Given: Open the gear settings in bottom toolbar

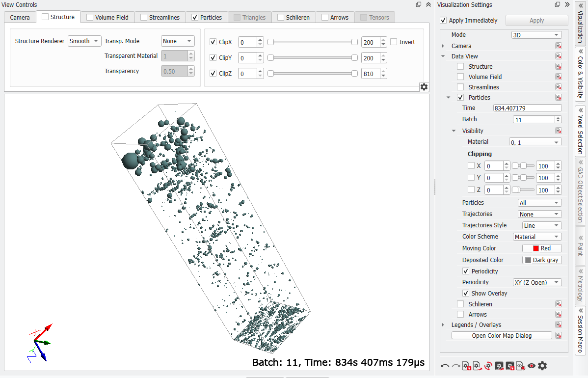Looking at the screenshot, I should coord(542,366).
